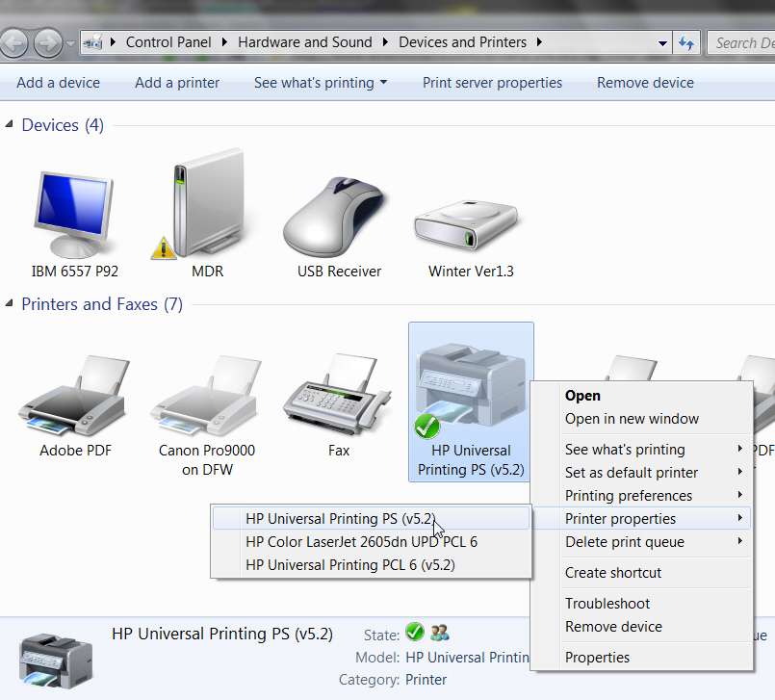Click the Search Devices input field
The width and height of the screenshot is (775, 700).
tap(741, 43)
